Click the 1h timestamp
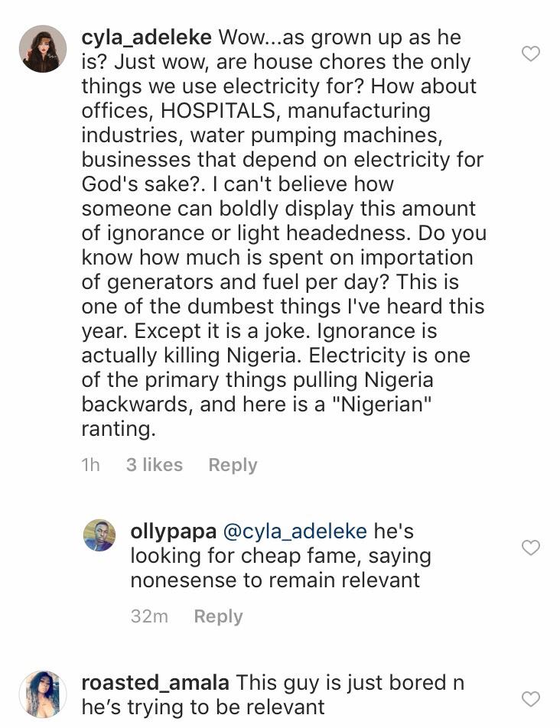Screen dimensions: 560x728 click(x=90, y=465)
